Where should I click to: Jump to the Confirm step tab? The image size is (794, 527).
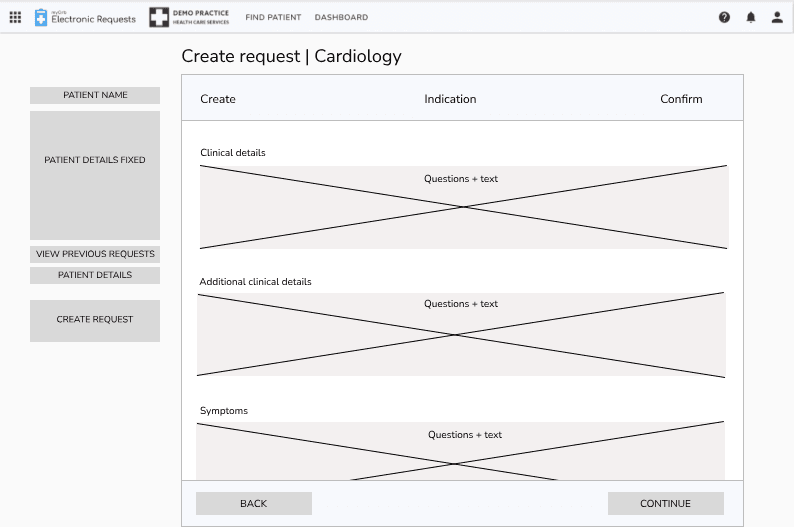click(x=681, y=99)
